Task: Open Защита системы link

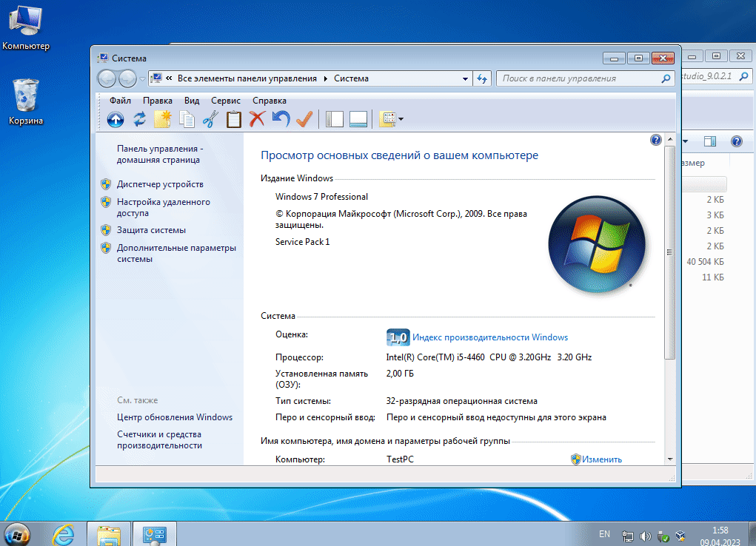Action: tap(151, 230)
